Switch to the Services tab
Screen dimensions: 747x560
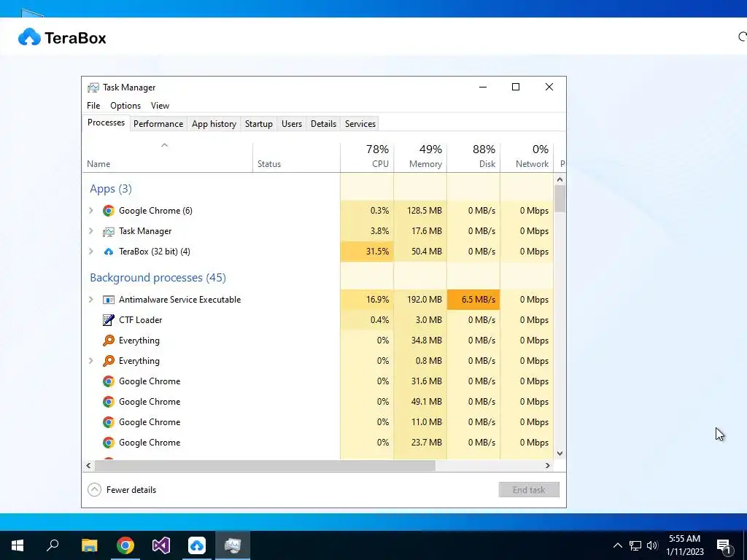pyautogui.click(x=360, y=124)
